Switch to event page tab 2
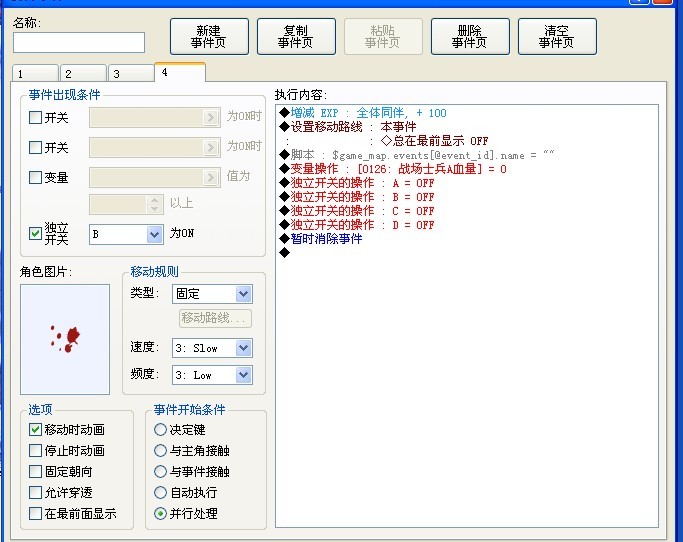The height and width of the screenshot is (542, 683). pyautogui.click(x=83, y=73)
